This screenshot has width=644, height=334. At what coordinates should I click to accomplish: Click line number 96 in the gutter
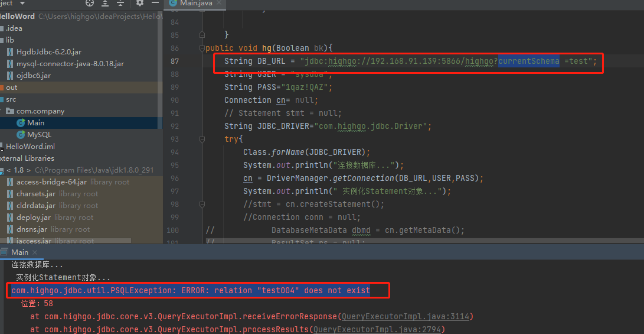(174, 178)
